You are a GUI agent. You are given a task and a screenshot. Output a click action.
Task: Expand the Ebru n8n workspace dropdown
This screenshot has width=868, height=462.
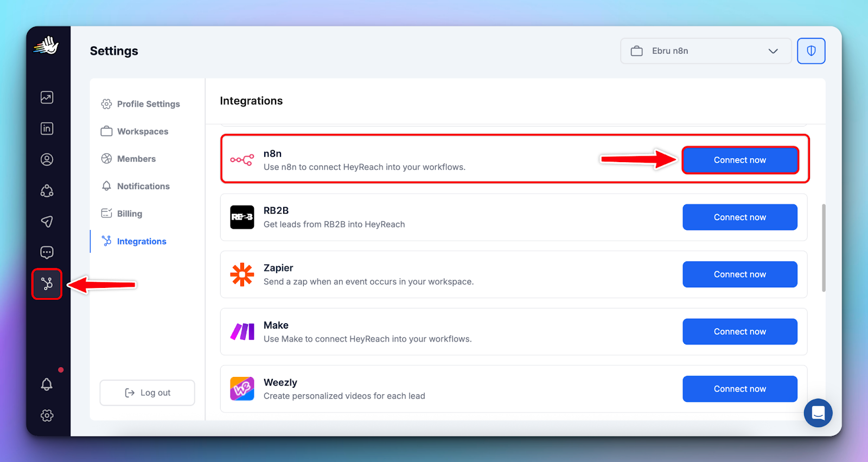tap(706, 51)
